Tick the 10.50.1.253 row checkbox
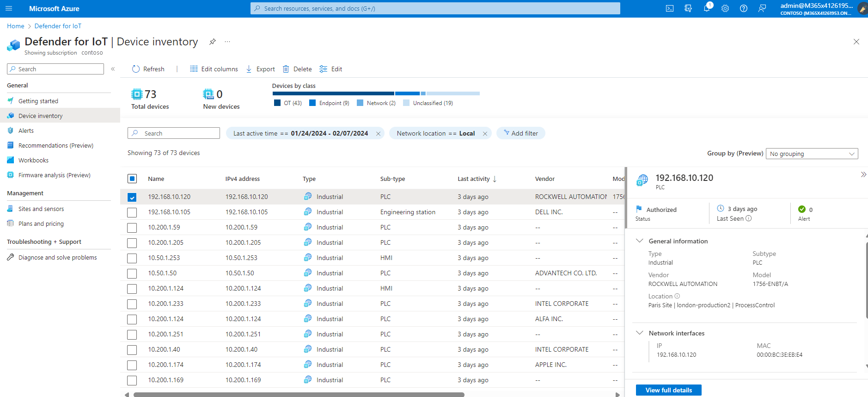This screenshot has height=397, width=868. [132, 258]
